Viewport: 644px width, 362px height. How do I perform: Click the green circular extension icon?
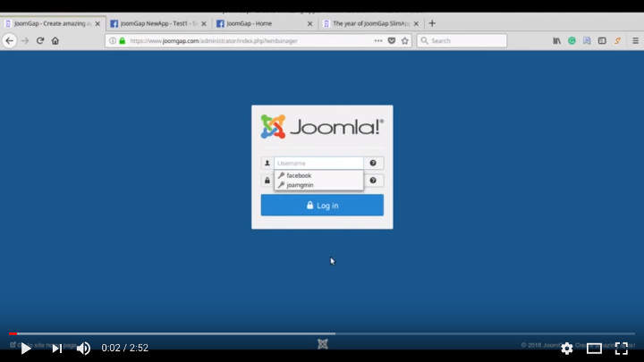tap(572, 40)
